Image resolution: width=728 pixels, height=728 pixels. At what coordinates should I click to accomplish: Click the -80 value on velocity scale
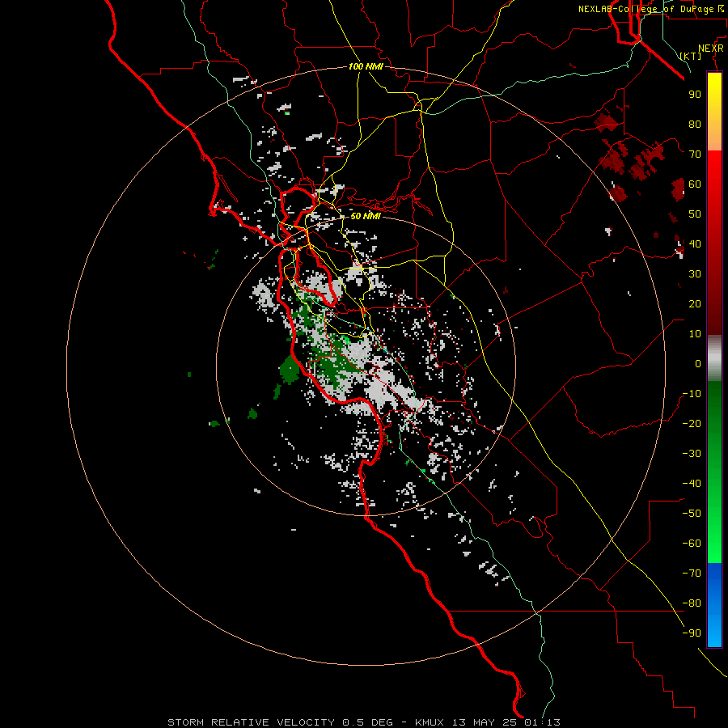point(692,603)
